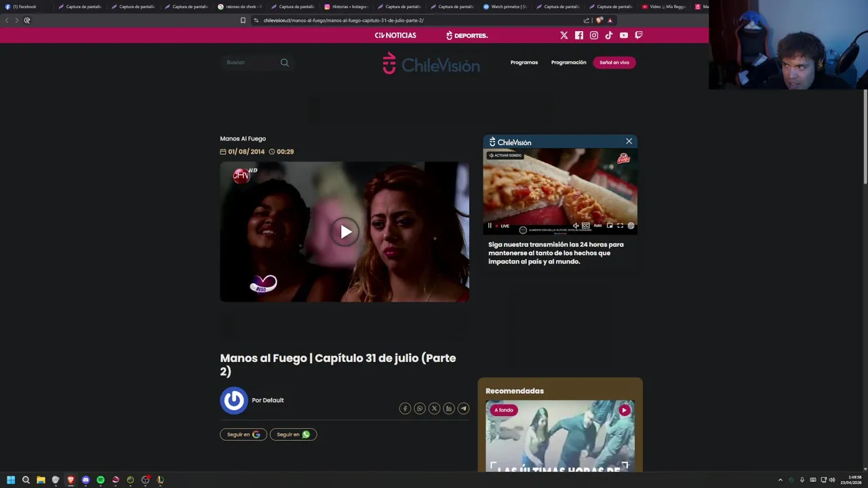This screenshot has width=868, height=488.
Task: Click Seguir en WhatsApp button
Action: tap(293, 434)
